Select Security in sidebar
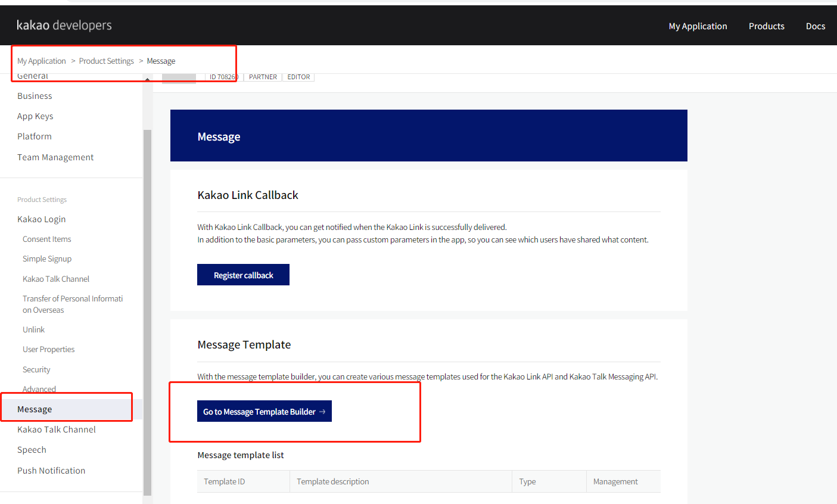 [36, 369]
